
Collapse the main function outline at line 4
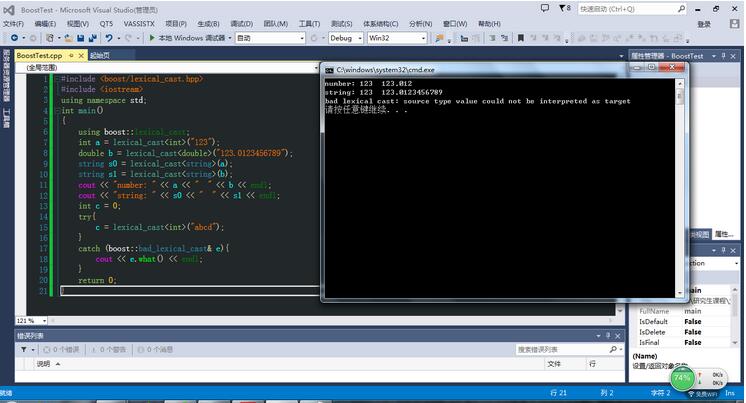pyautogui.click(x=57, y=110)
